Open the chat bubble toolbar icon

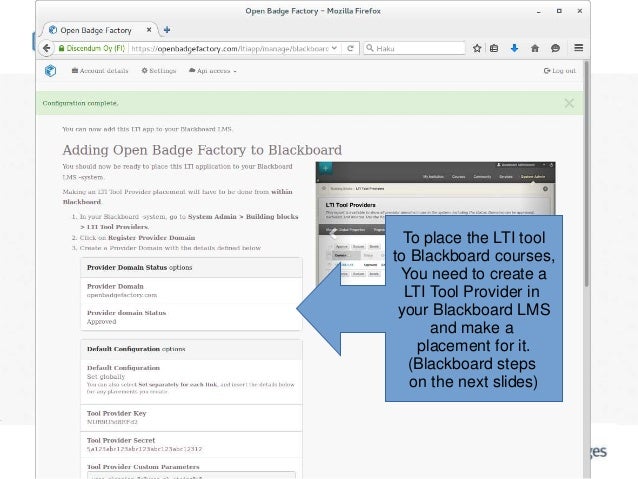pyautogui.click(x=555, y=48)
